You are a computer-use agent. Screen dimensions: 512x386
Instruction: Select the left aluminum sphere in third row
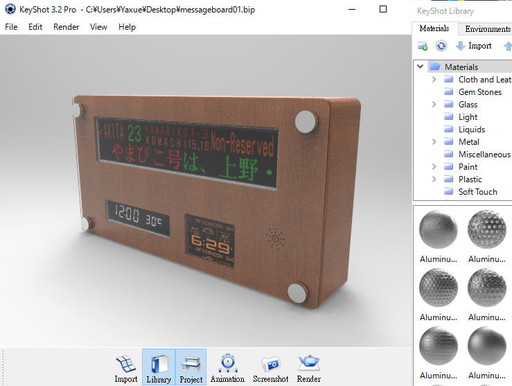(x=438, y=346)
